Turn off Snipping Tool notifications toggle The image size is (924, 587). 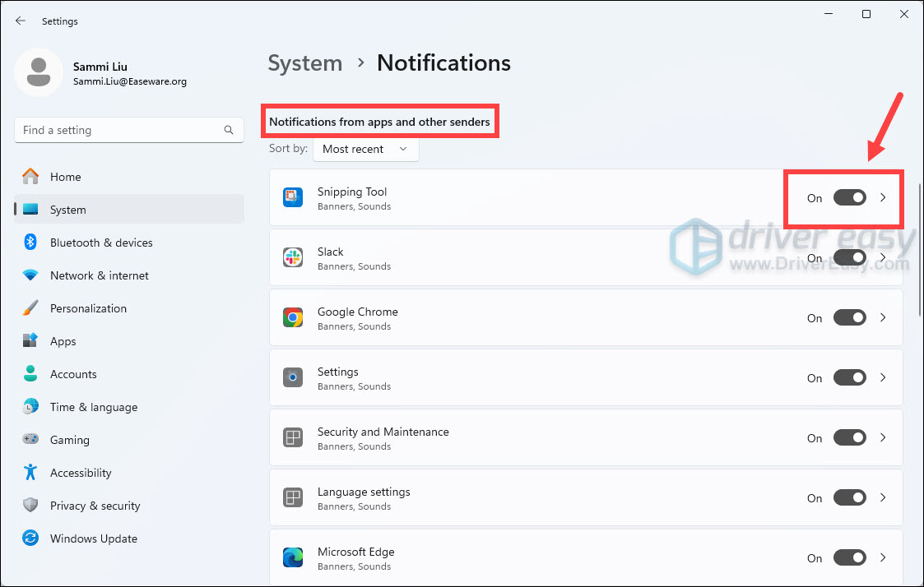849,197
